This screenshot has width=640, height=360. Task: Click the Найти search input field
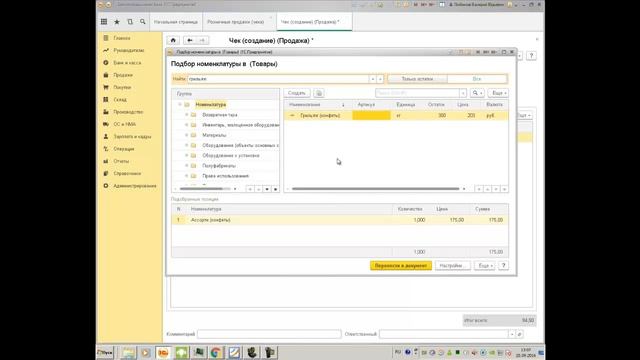coord(278,79)
